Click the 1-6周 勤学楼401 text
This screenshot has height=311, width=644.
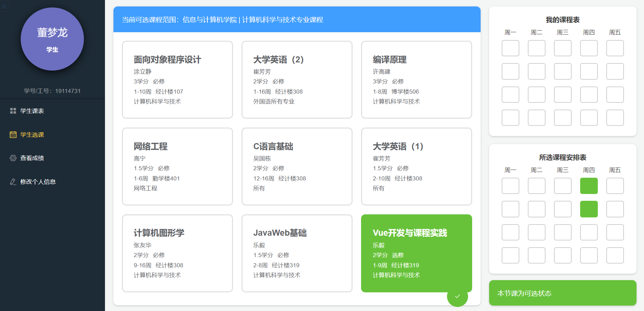[x=157, y=178]
